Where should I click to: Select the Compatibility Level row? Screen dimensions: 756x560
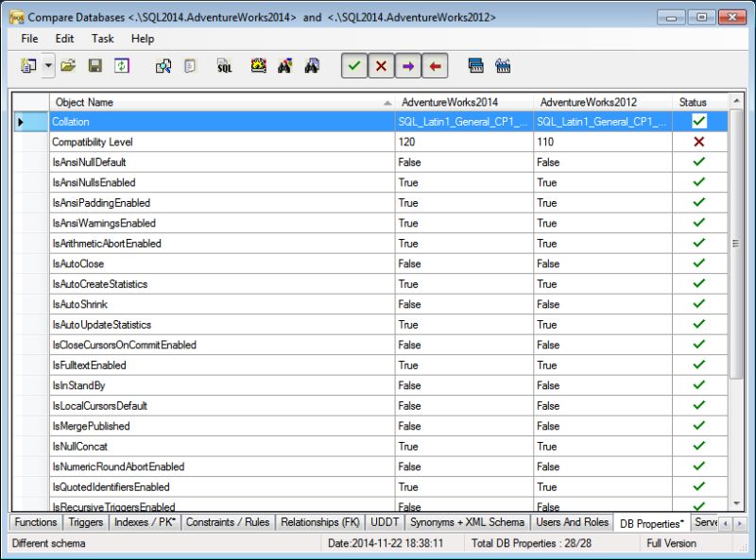pos(189,142)
